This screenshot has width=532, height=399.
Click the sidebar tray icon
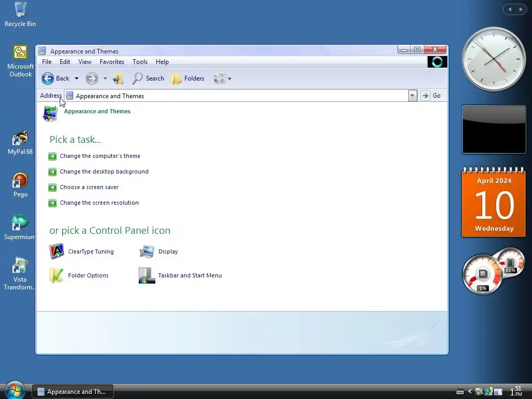coord(498,392)
